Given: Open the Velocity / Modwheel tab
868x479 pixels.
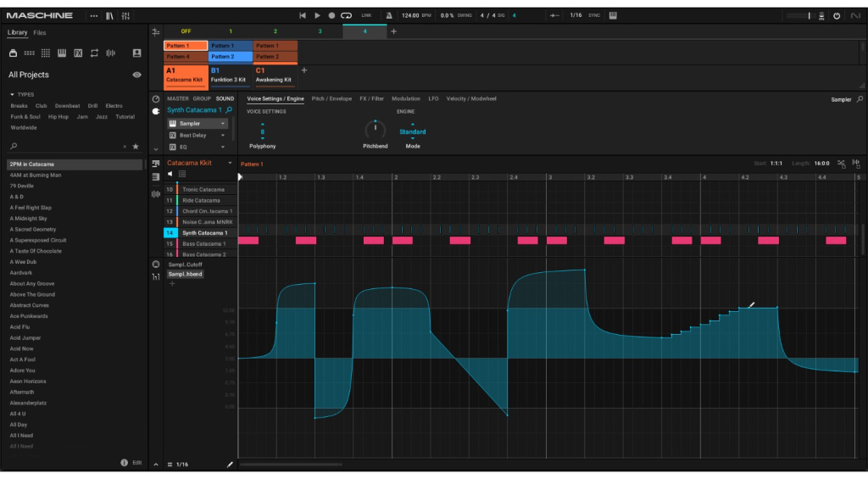Looking at the screenshot, I should [x=471, y=99].
